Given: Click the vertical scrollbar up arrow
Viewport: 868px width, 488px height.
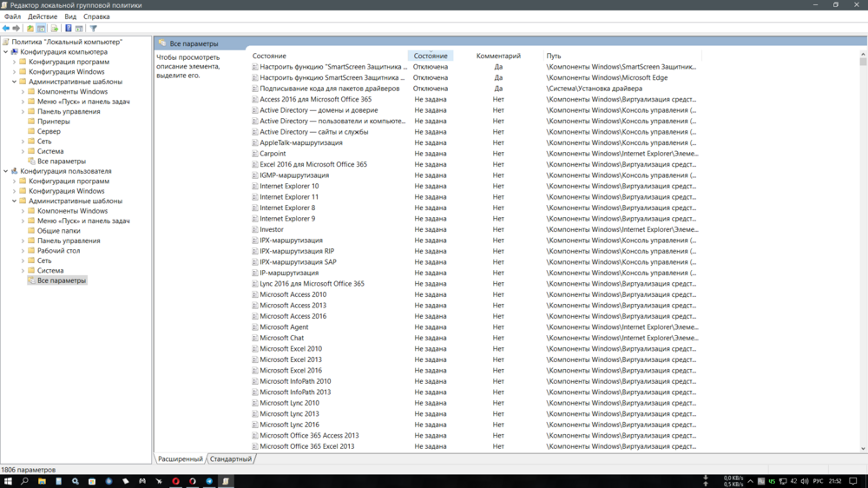Looking at the screenshot, I should coord(863,55).
